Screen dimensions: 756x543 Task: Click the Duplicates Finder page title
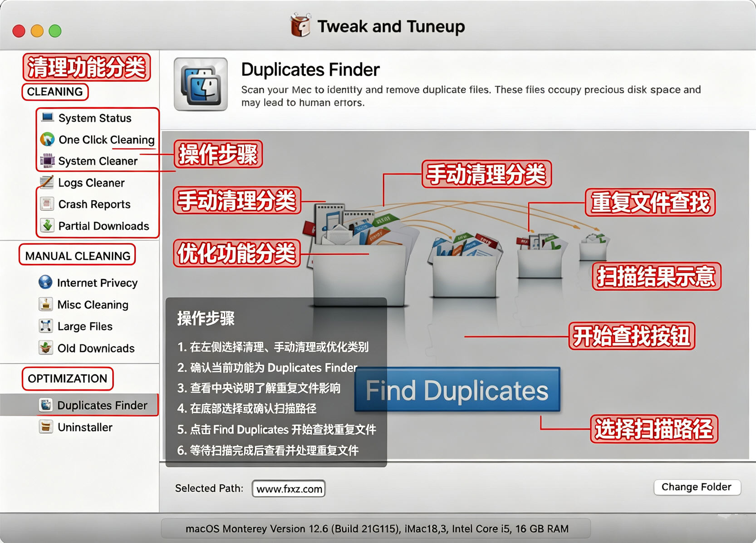pyautogui.click(x=310, y=70)
